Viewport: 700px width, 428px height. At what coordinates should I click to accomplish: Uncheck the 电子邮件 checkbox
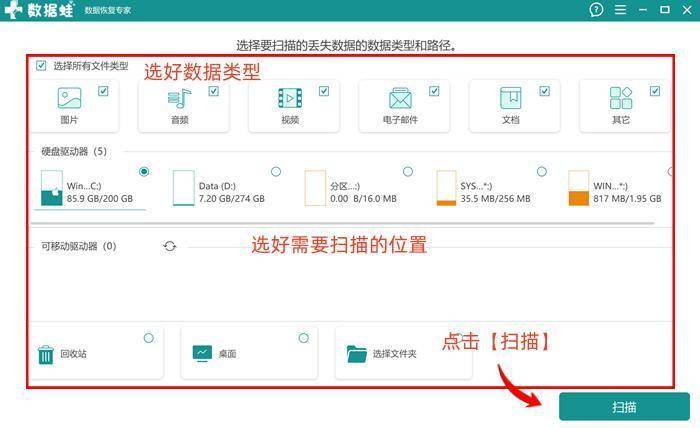[434, 91]
